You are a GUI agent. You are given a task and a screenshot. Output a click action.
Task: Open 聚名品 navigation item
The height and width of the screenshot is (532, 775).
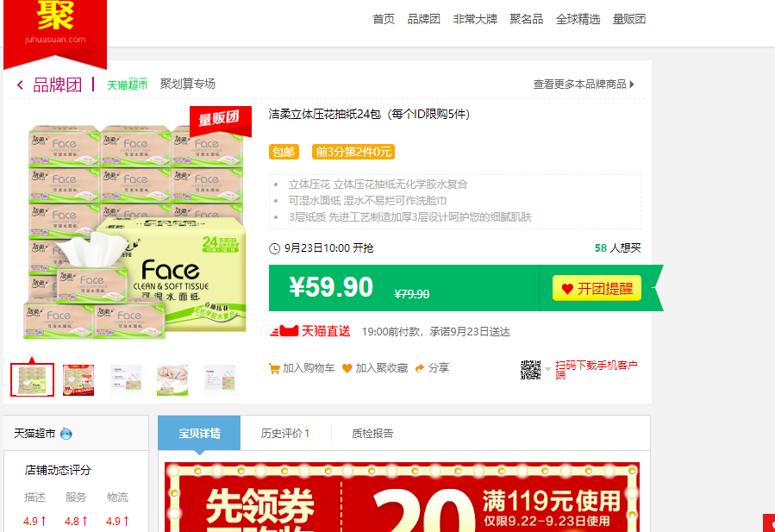[x=527, y=19]
